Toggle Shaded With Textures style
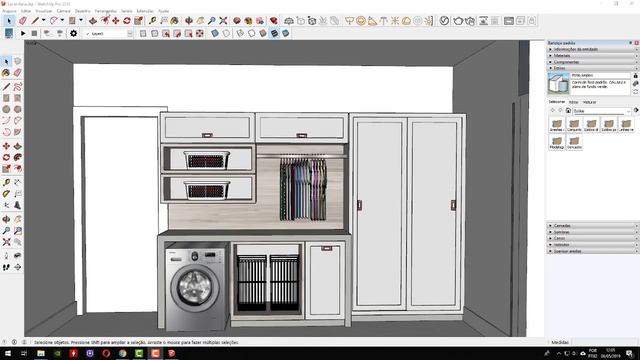 [274, 33]
